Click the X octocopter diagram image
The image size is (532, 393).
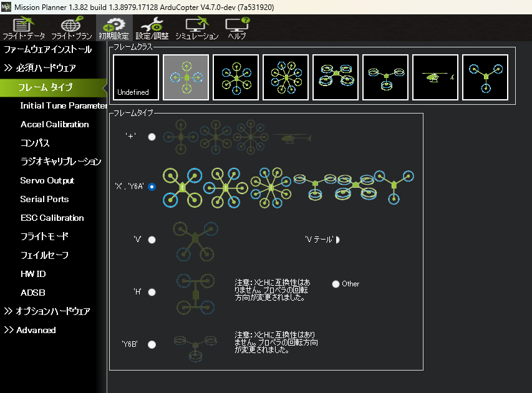(x=271, y=187)
